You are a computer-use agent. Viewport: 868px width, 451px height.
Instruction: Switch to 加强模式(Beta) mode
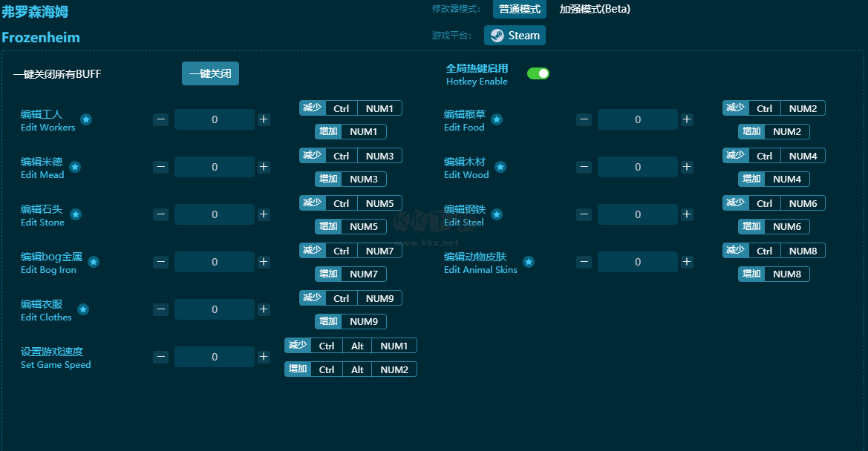pos(595,9)
